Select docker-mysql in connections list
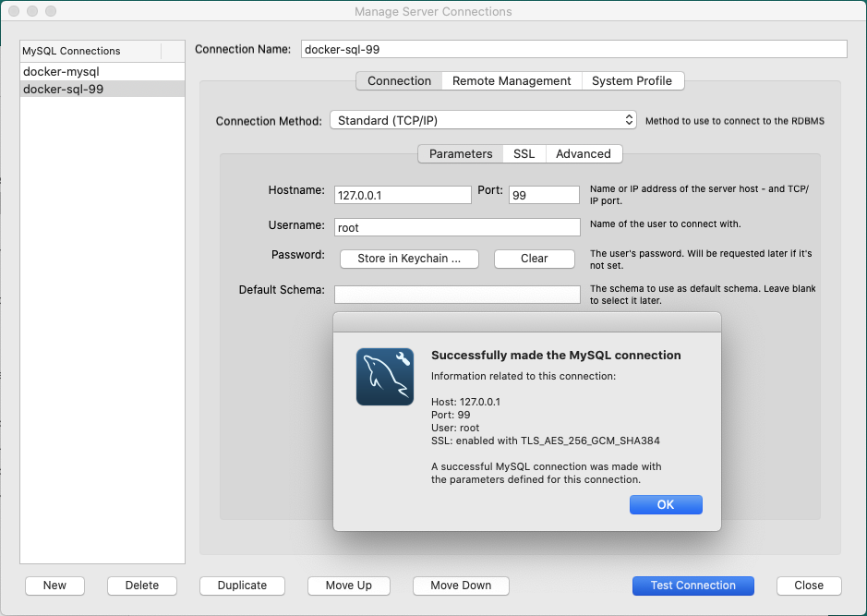The image size is (867, 616). [61, 71]
